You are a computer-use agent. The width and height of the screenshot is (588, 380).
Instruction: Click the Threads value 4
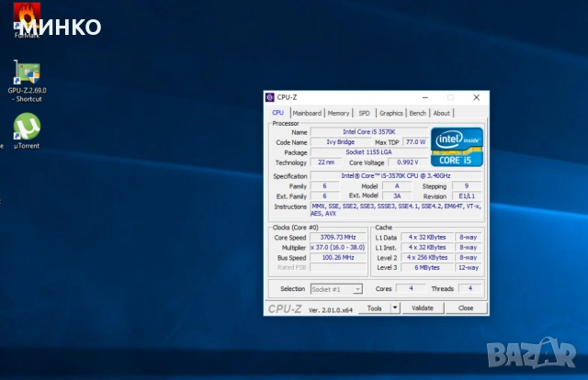469,288
